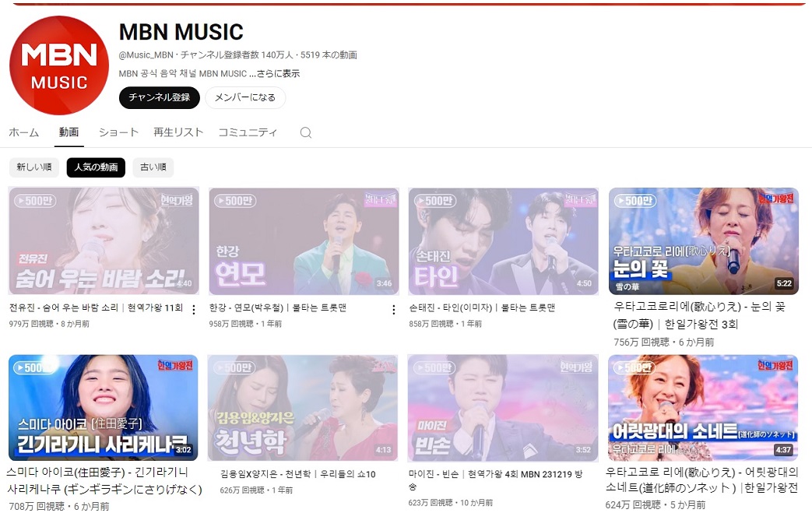This screenshot has width=812, height=527.
Task: Open the コミュニティ tab
Action: tap(248, 132)
